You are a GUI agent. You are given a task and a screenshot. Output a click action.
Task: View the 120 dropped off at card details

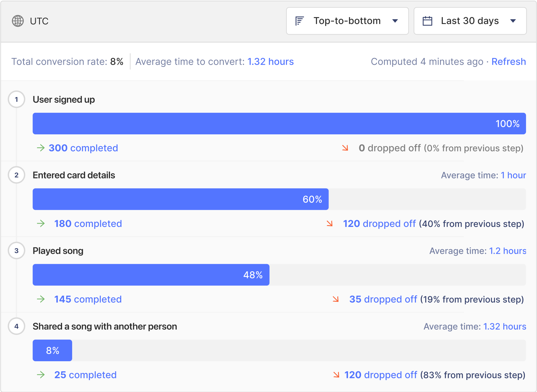379,224
